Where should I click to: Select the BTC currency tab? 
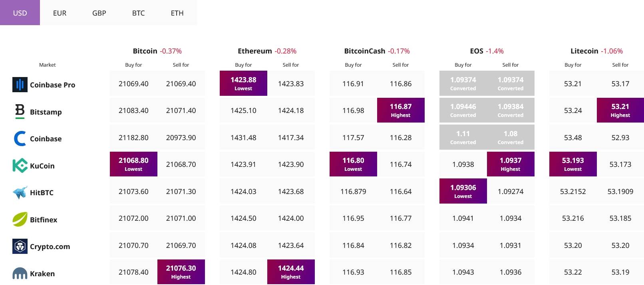point(138,13)
